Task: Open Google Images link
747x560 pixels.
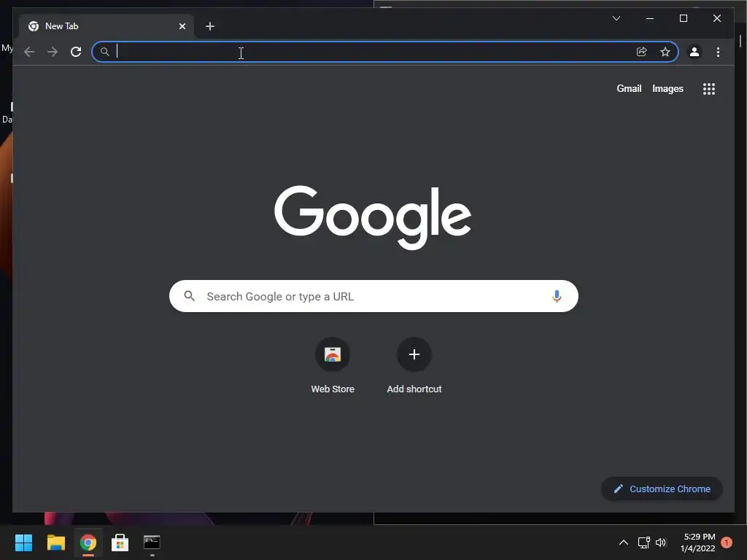Action: point(667,88)
